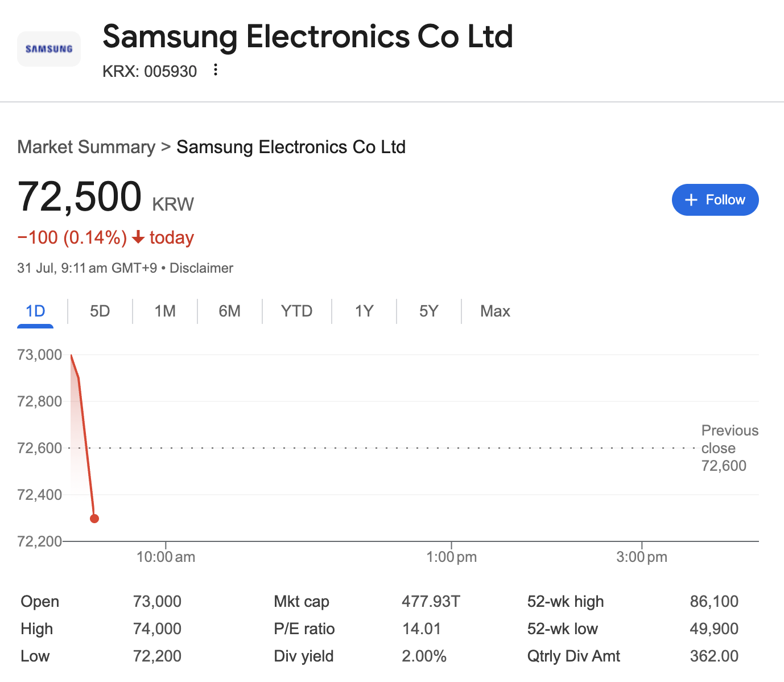Click the Previous close 72,600 label
Screen dimensions: 784x682
[x=730, y=448]
